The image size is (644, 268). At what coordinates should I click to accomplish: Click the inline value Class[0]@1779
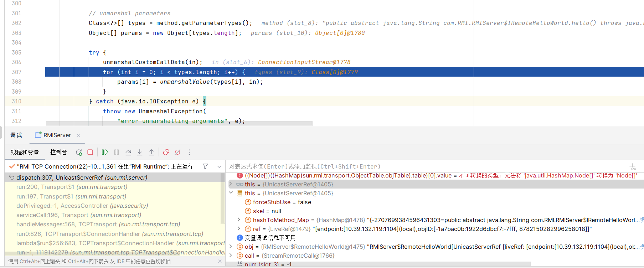coord(334,72)
